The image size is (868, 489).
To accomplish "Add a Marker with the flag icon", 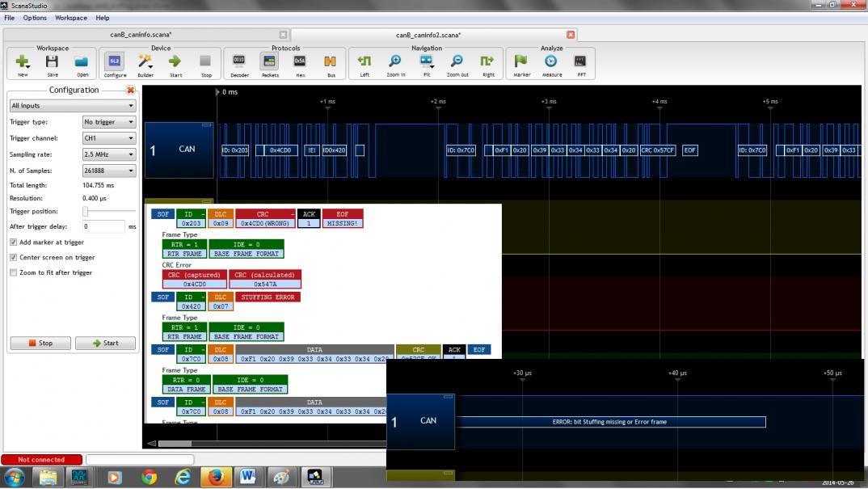I will [x=521, y=65].
